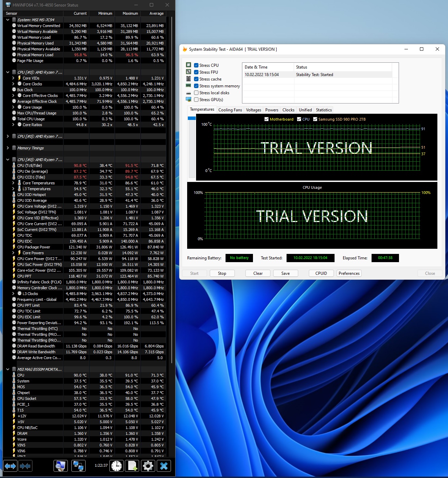Switch to the Unified tab
The height and width of the screenshot is (478, 448).
pos(305,110)
